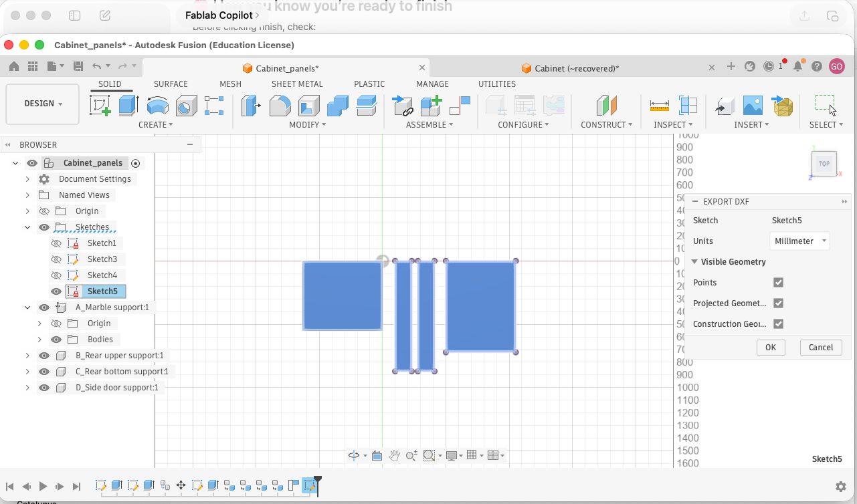Select the Create Sketch tool
Viewport: 857px width, 504px height.
pyautogui.click(x=100, y=106)
